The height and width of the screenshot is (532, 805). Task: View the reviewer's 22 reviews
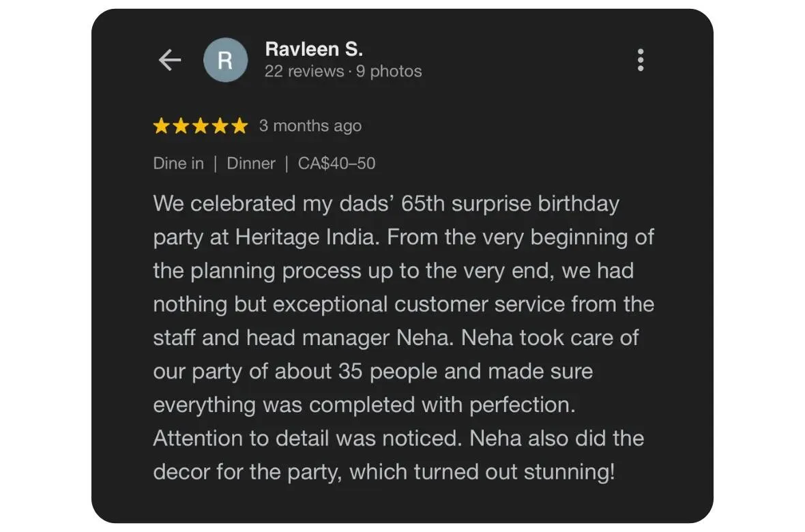[304, 72]
